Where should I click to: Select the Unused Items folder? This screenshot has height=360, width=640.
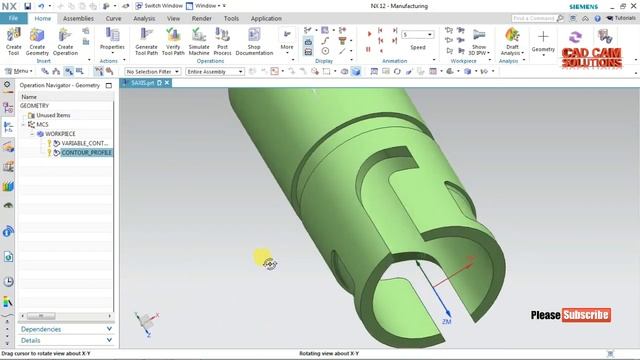[x=53, y=115]
